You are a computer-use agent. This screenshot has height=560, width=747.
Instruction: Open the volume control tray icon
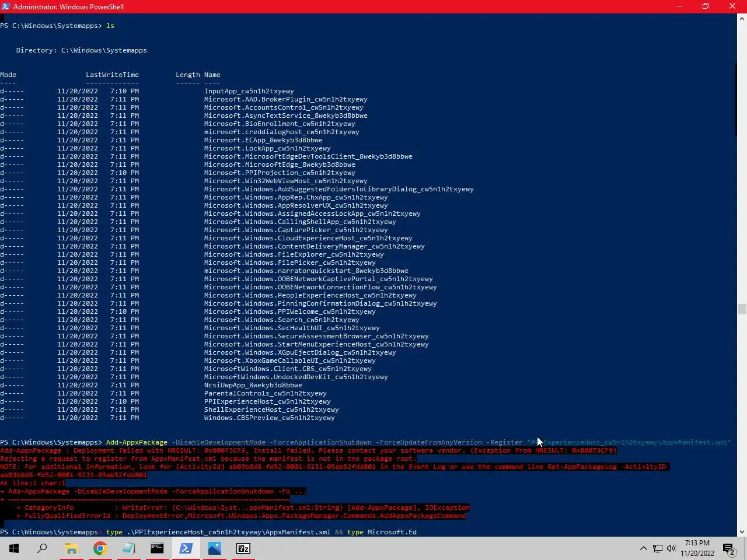(x=671, y=548)
